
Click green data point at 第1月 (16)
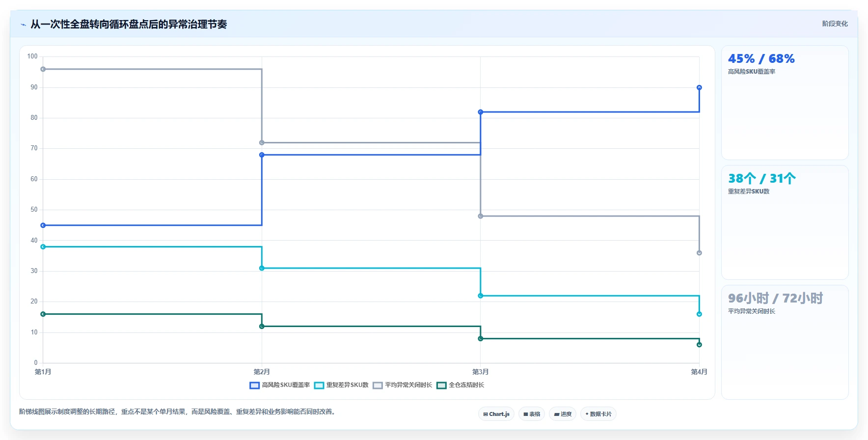click(43, 314)
